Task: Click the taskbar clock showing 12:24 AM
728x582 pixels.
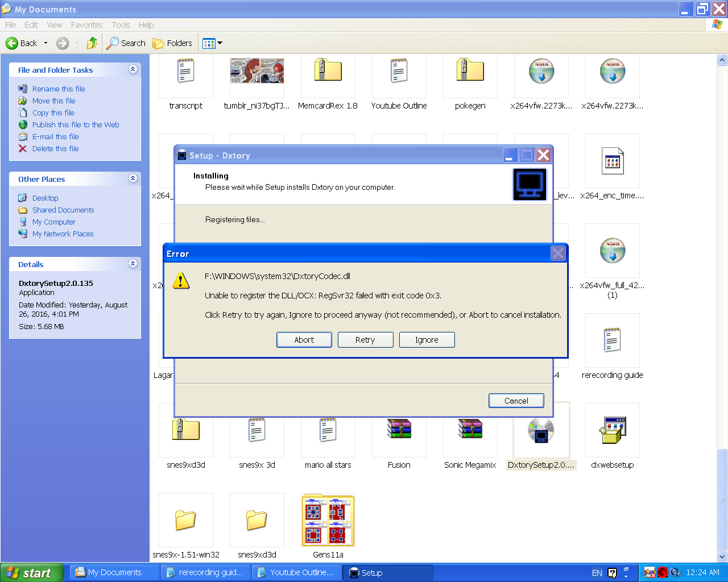Action: 703,573
